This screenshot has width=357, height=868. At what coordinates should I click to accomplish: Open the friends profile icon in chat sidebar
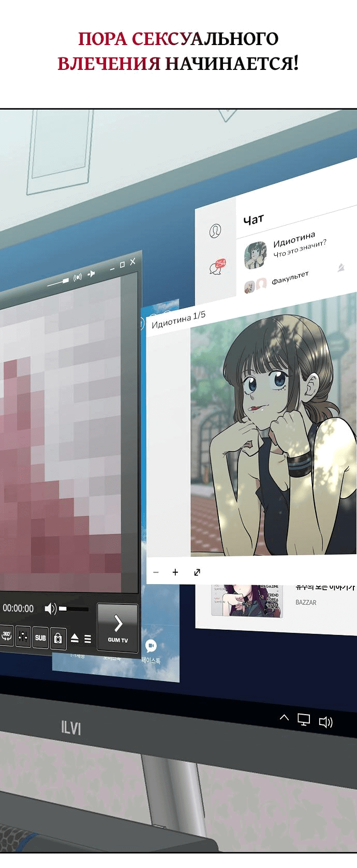coord(215,230)
